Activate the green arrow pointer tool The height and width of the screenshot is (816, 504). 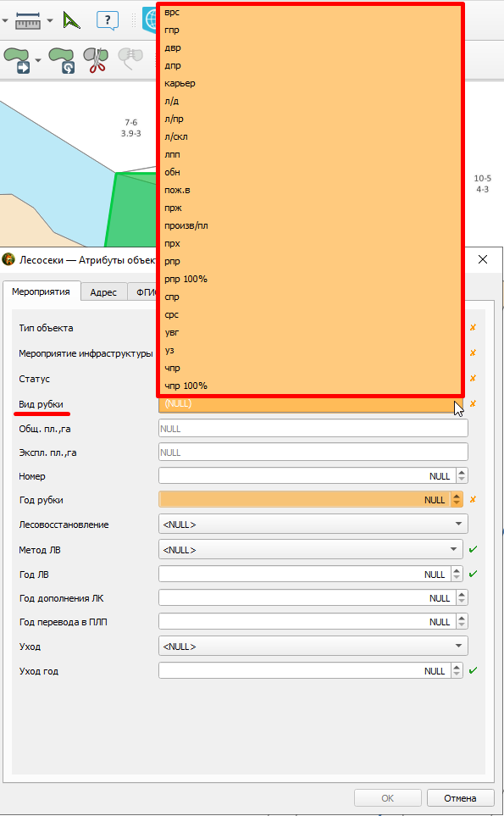[x=71, y=20]
